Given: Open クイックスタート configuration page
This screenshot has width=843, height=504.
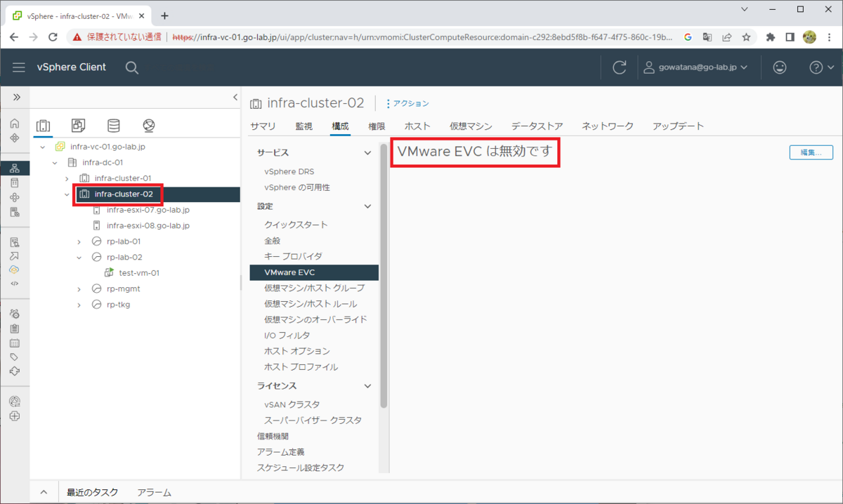Looking at the screenshot, I should tap(296, 225).
